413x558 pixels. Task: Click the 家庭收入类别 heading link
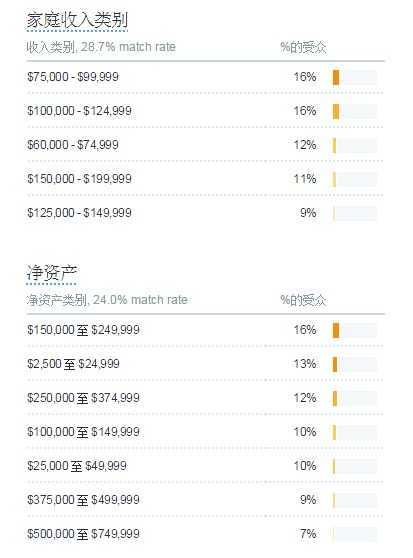pos(77,20)
